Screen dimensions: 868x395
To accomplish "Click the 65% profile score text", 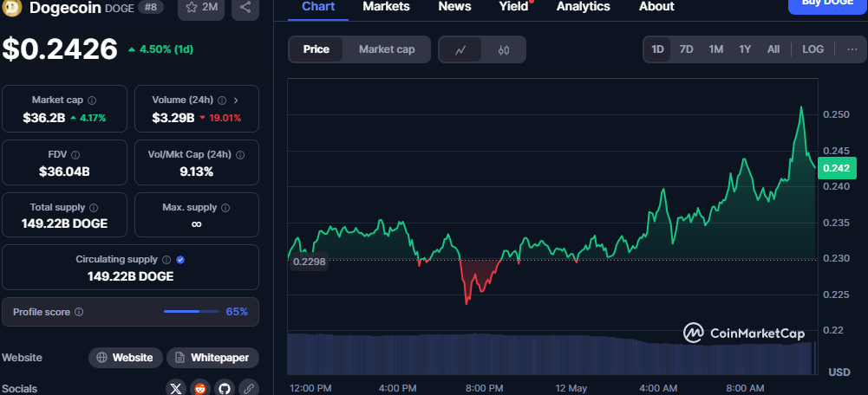I will click(237, 312).
